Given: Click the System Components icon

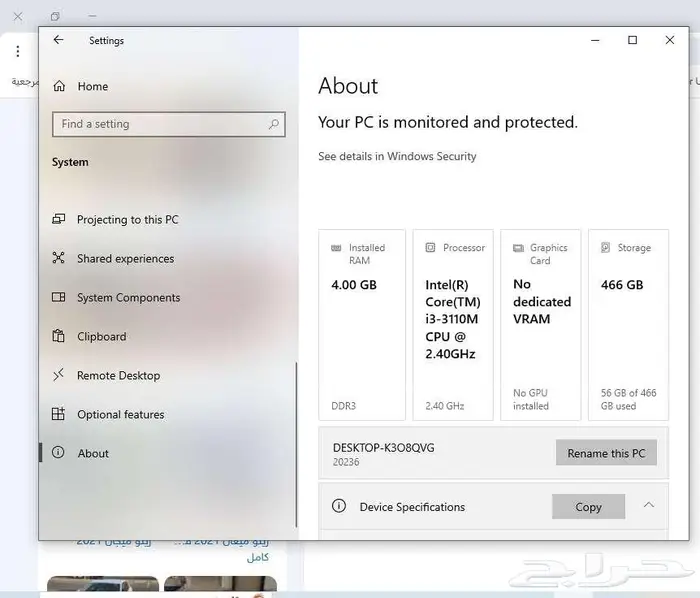Looking at the screenshot, I should pyautogui.click(x=58, y=298).
